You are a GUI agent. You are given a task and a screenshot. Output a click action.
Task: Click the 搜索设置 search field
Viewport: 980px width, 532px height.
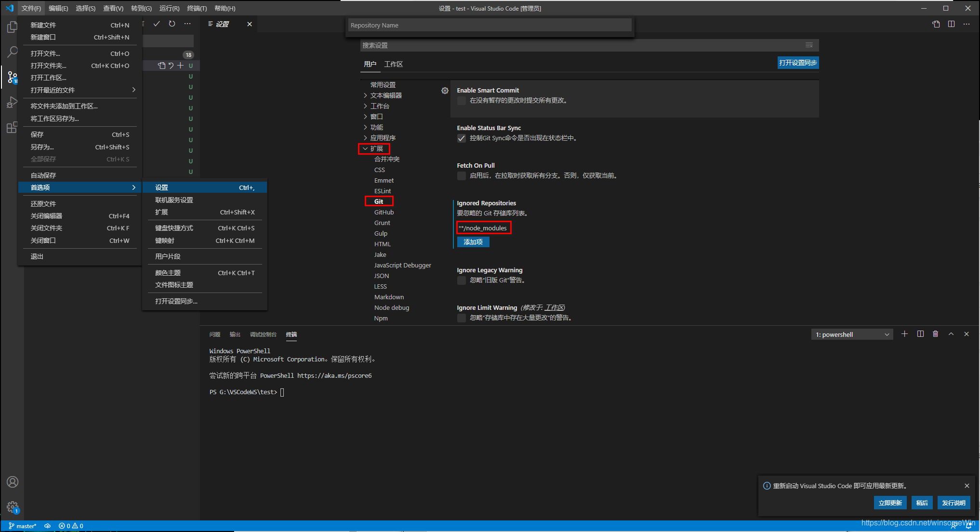tap(578, 45)
